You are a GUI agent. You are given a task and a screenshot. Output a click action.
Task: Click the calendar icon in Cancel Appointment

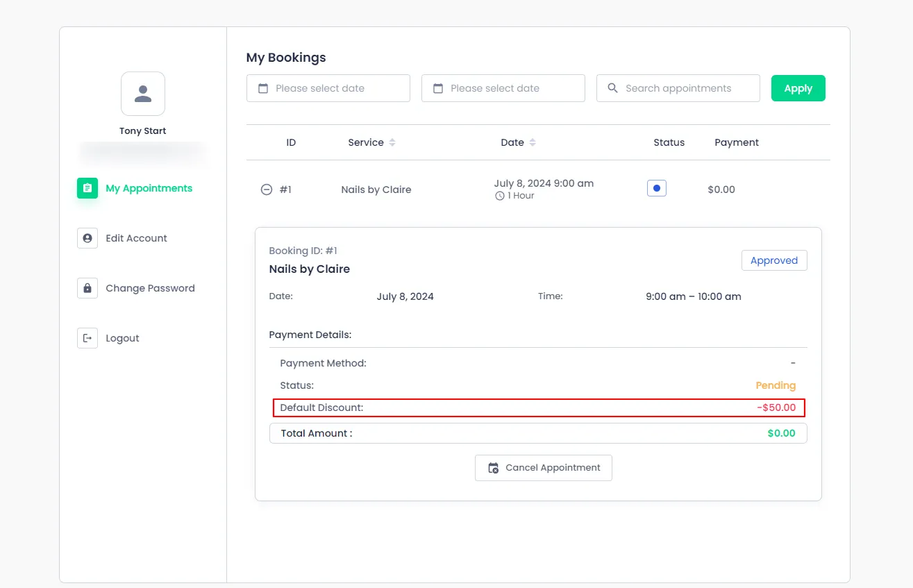[x=494, y=468]
